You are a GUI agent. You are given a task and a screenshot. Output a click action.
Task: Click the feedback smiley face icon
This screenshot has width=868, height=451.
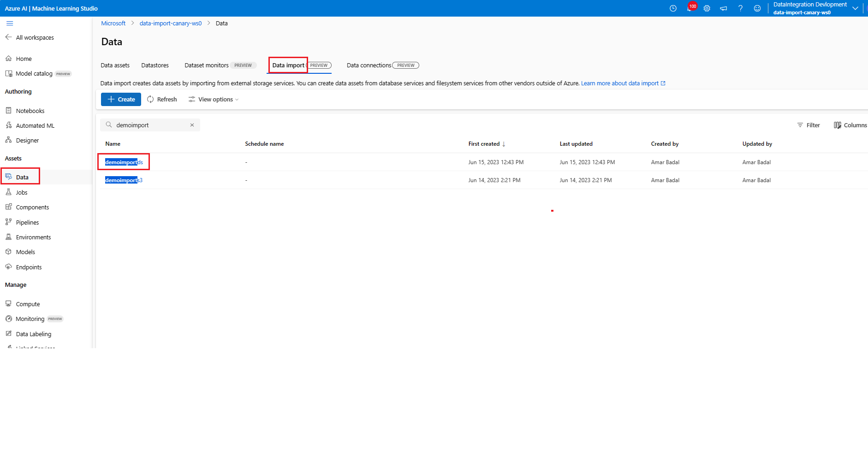pos(757,8)
